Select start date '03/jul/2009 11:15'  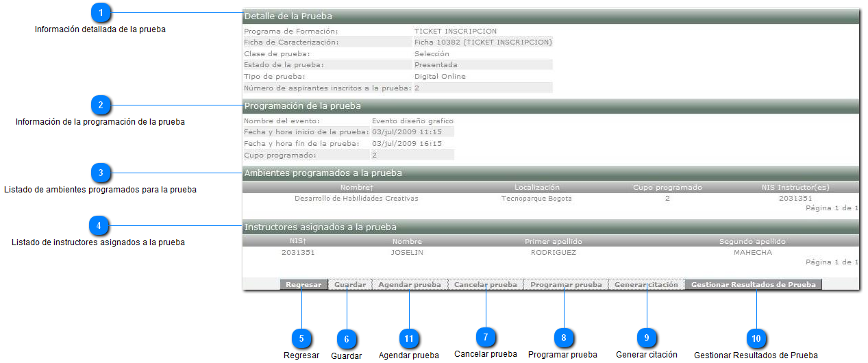click(406, 132)
